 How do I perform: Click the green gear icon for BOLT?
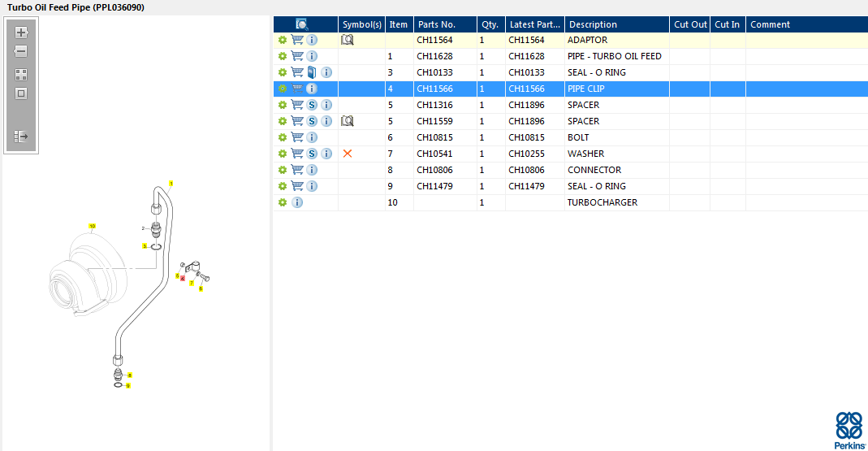(x=283, y=137)
